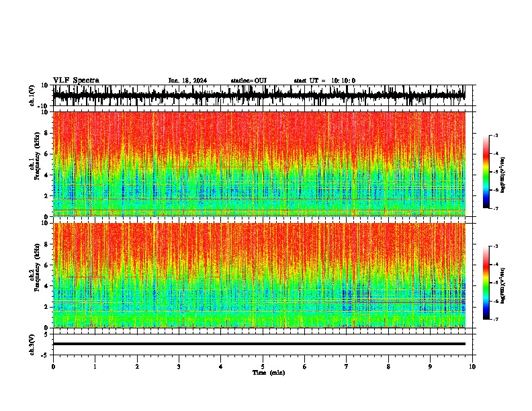
Task: Click the ch.2 frequency axis "2" tick
Action: click(47, 307)
